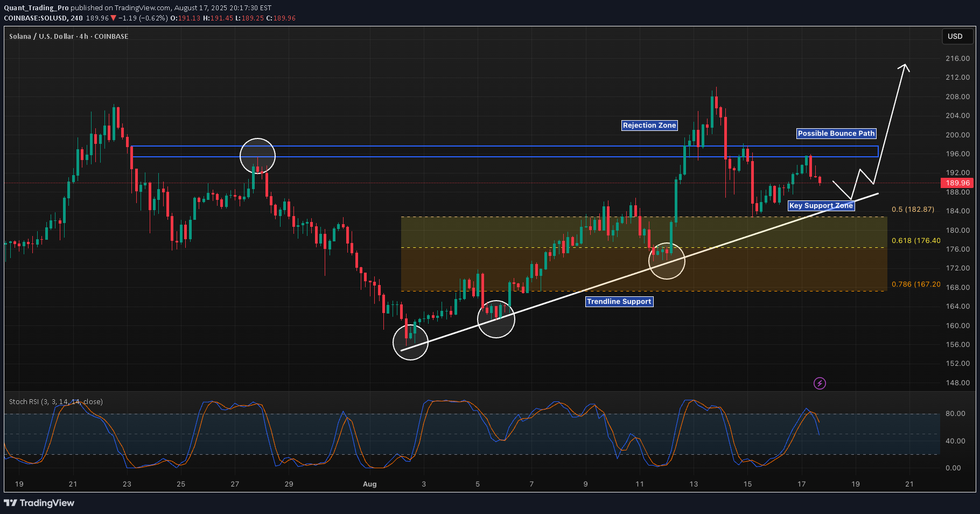The width and height of the screenshot is (980, 514).
Task: Open the USD currency selector
Action: pyautogui.click(x=957, y=36)
